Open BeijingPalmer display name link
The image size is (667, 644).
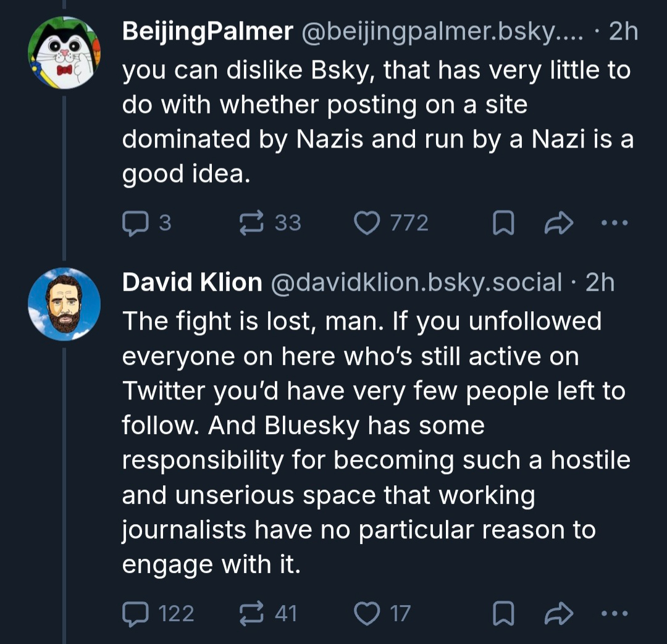tap(207, 31)
